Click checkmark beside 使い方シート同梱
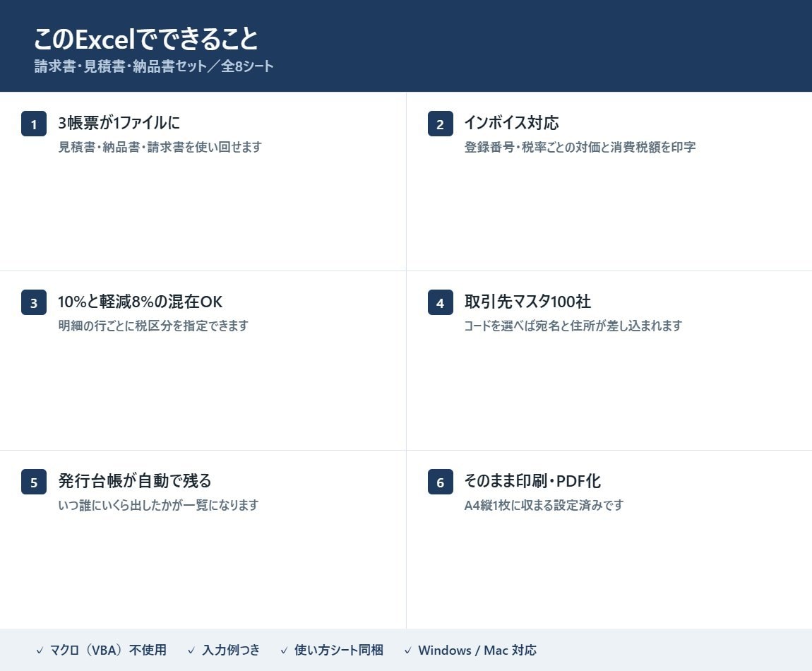 click(284, 651)
